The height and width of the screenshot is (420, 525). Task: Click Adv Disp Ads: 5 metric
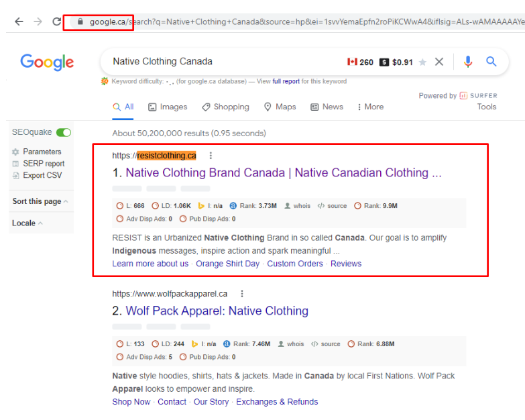point(144,357)
